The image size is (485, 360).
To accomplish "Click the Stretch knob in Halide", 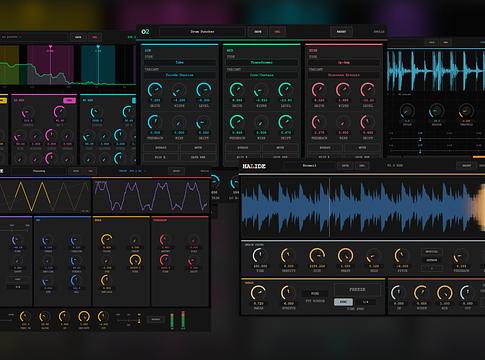I will point(288,293).
